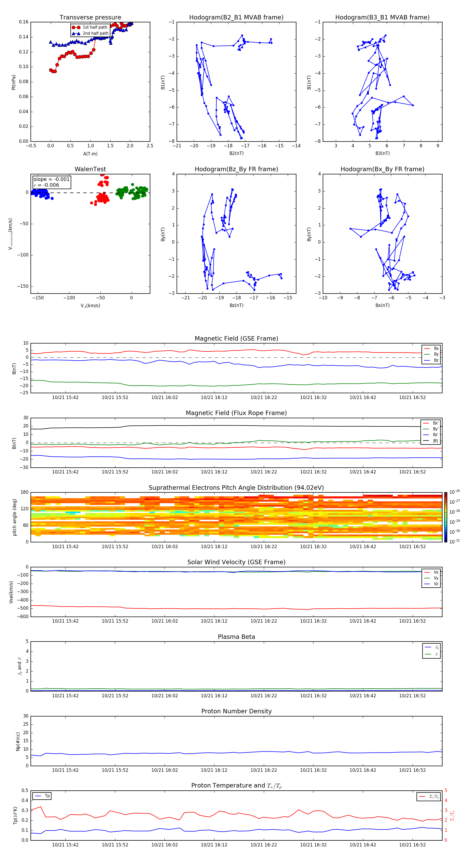
Task: Click the 'Magnetic Field (Flux Rope Frame)' title
Action: [236, 413]
